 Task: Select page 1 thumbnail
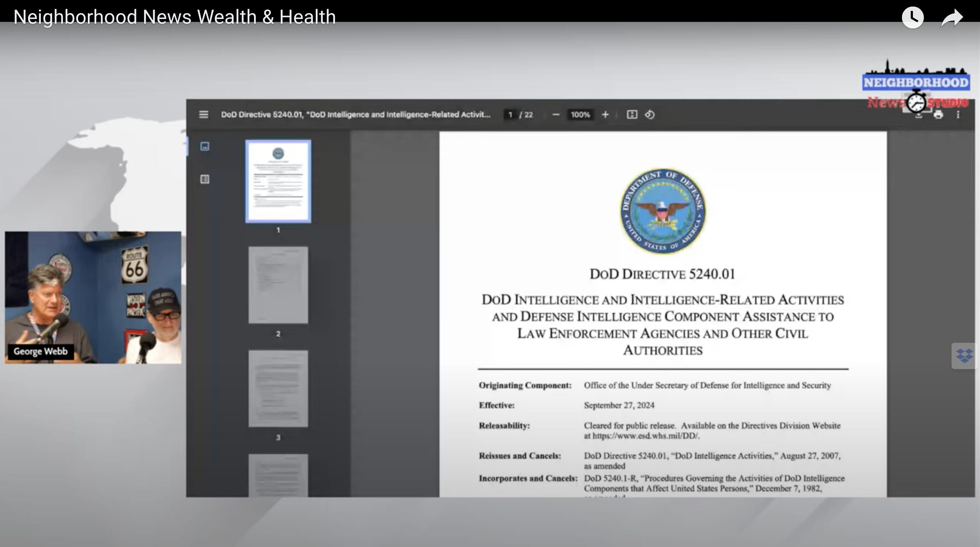tap(278, 181)
